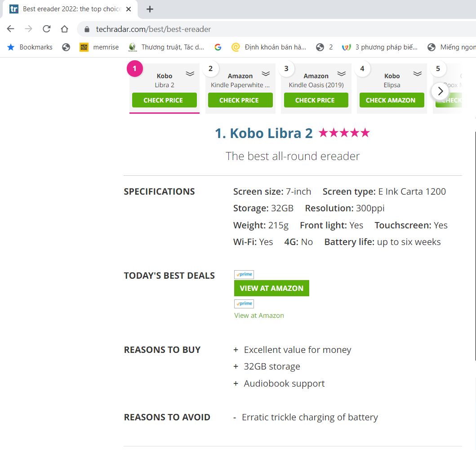This screenshot has width=476, height=450.
Task: Expand the Kobo Elipsa card chevron
Action: [418, 74]
